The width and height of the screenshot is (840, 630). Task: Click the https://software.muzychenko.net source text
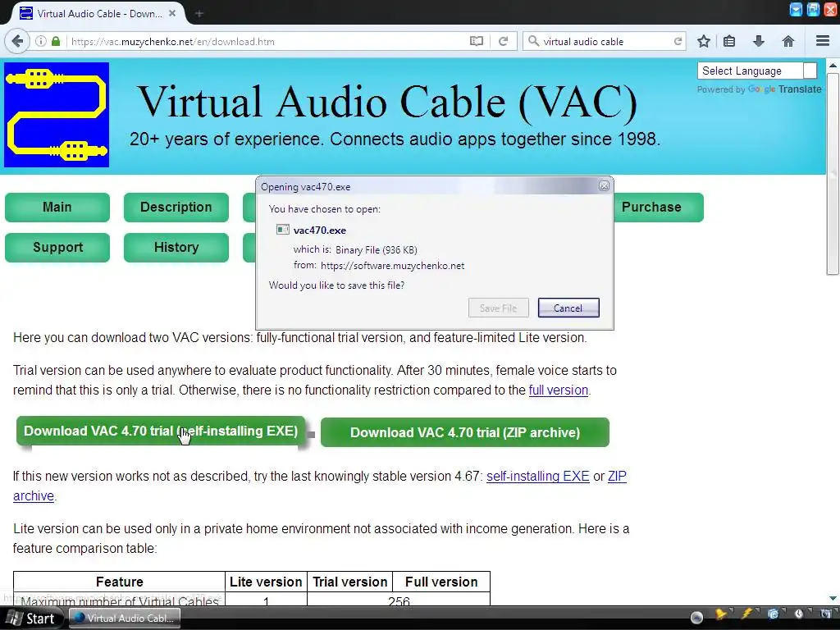(392, 266)
